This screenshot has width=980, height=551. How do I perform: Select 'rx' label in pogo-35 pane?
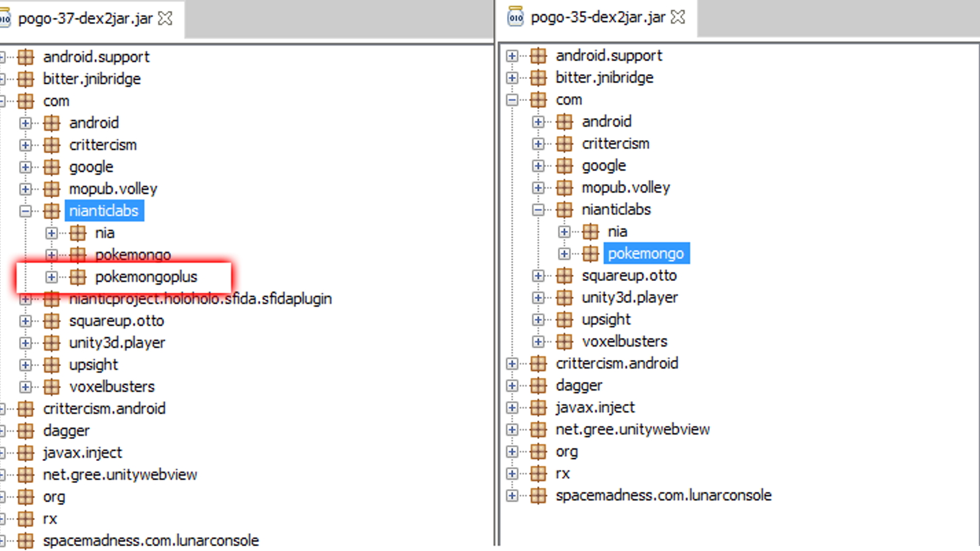click(x=563, y=474)
